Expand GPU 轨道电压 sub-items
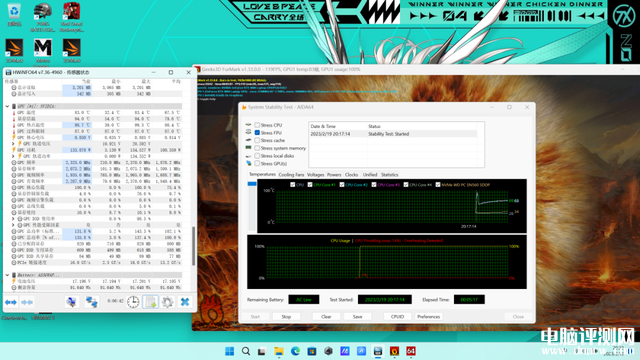The height and width of the screenshot is (360, 640). coord(13,144)
